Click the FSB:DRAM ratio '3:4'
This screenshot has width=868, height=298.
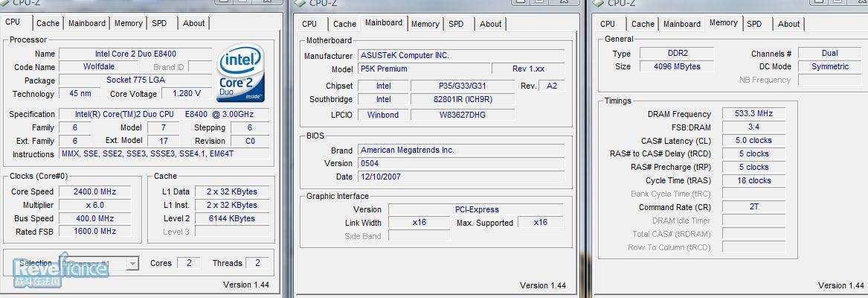(x=753, y=127)
